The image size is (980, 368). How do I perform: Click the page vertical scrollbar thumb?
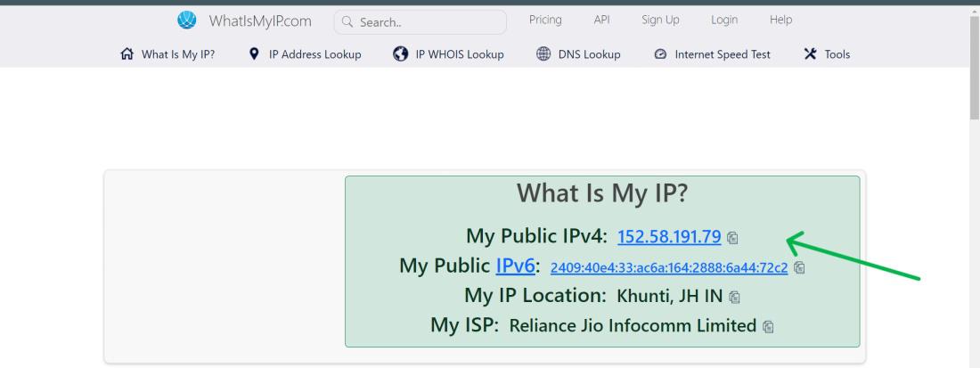pos(975,66)
